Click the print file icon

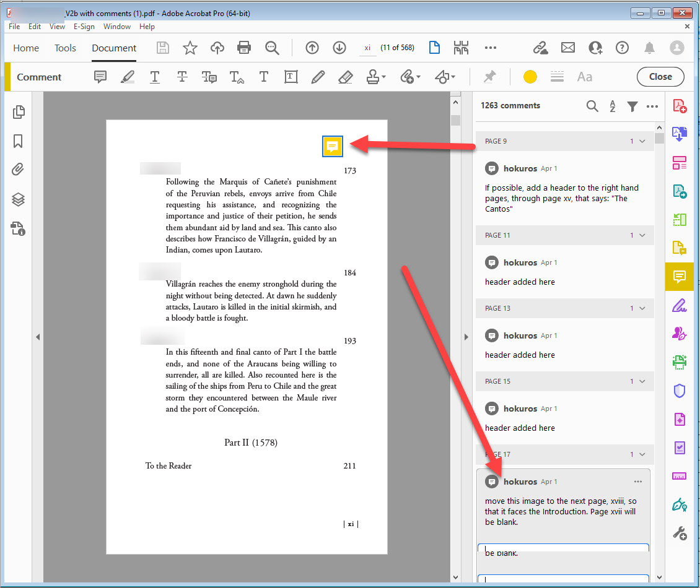click(x=244, y=48)
